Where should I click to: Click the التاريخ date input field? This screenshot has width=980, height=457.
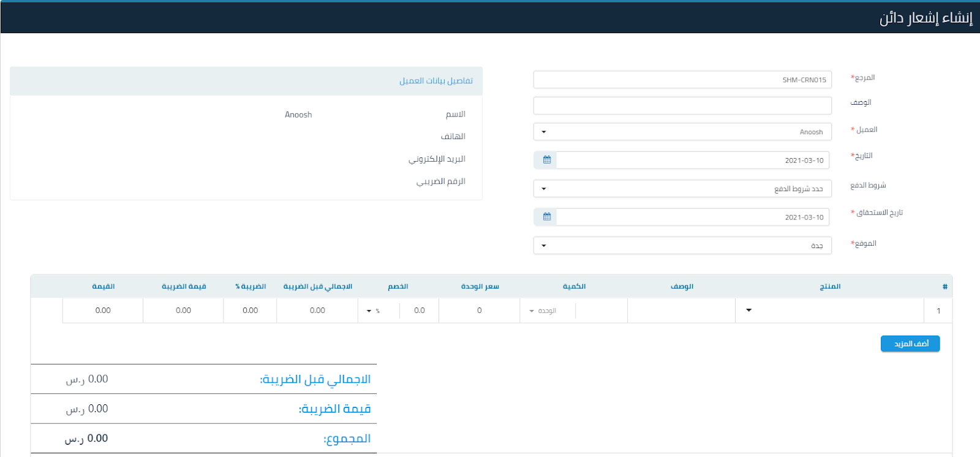coord(692,161)
